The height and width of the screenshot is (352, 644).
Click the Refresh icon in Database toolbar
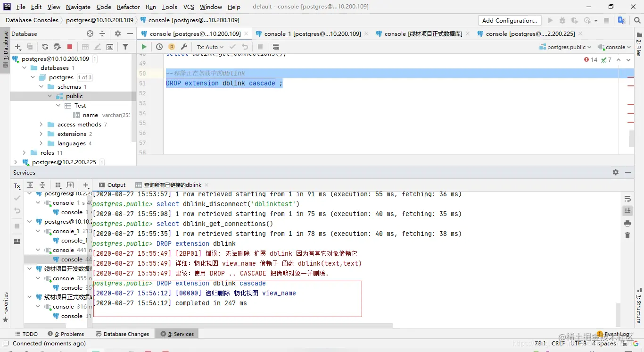45,47
